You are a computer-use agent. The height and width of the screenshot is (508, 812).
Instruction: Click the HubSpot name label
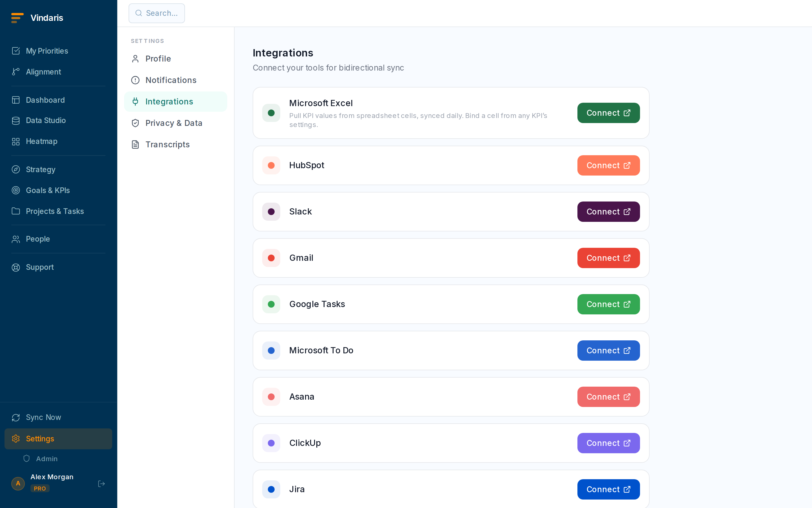307,165
